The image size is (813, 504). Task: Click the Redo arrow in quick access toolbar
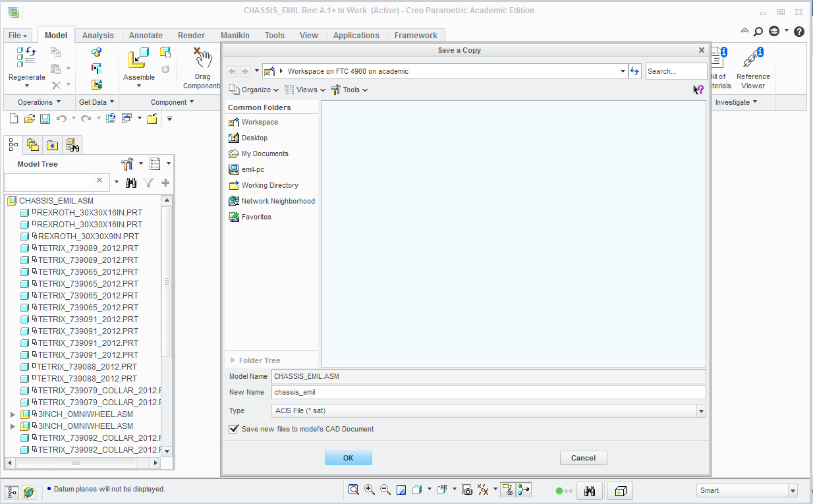tap(86, 119)
